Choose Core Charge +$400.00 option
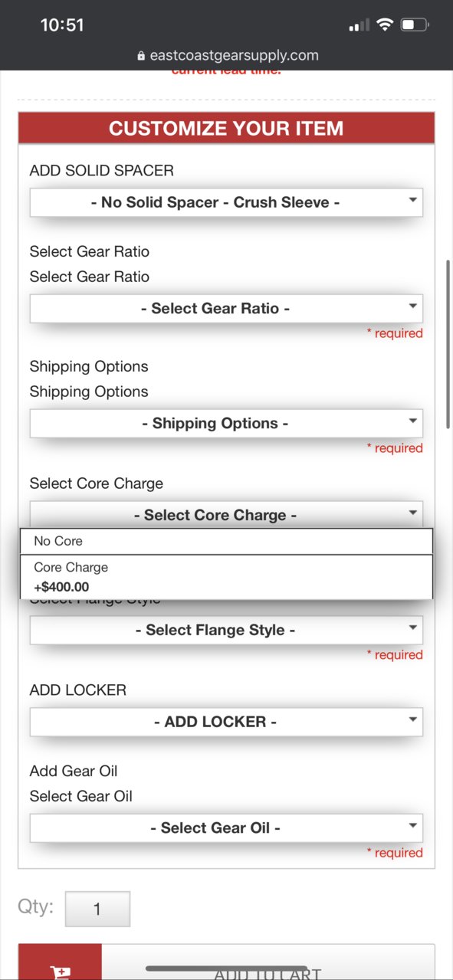453x980 pixels. [226, 577]
